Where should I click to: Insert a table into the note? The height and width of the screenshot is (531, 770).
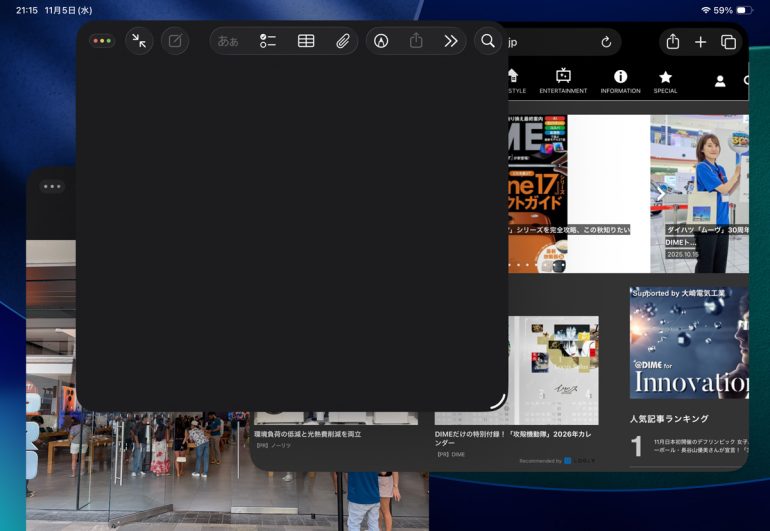(306, 41)
